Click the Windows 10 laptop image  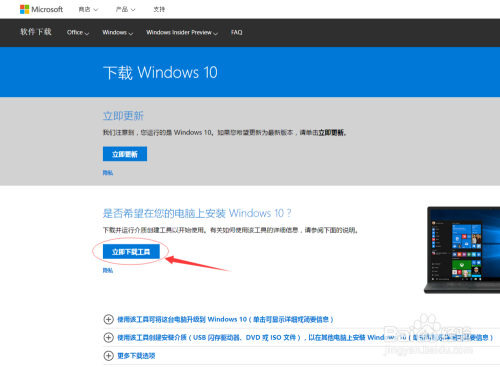pyautogui.click(x=462, y=250)
